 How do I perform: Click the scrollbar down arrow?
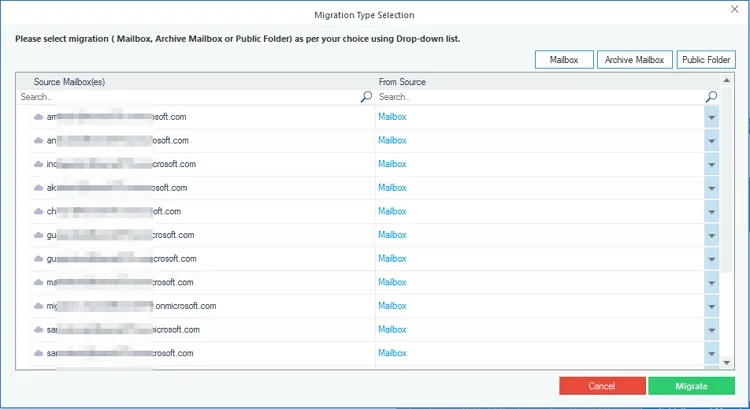tap(727, 363)
